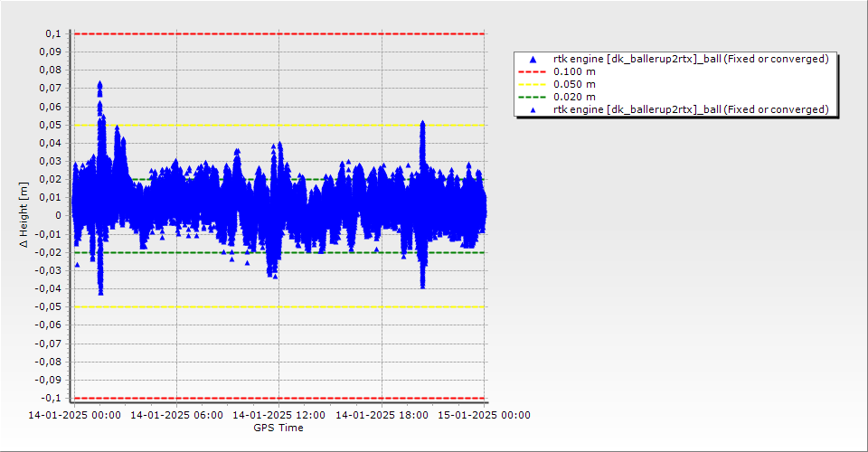Click the '14-01-2025 00:00' time label
The height and width of the screenshot is (452, 868).
[x=74, y=415]
